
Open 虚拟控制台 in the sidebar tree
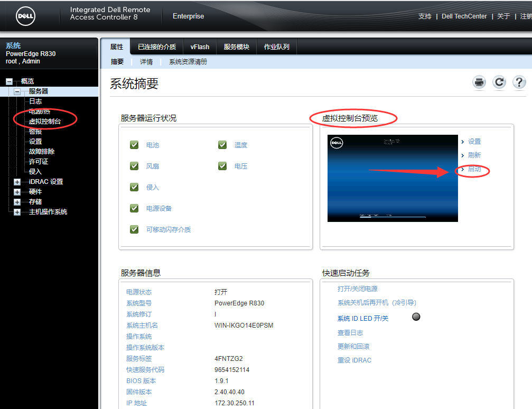[45, 121]
